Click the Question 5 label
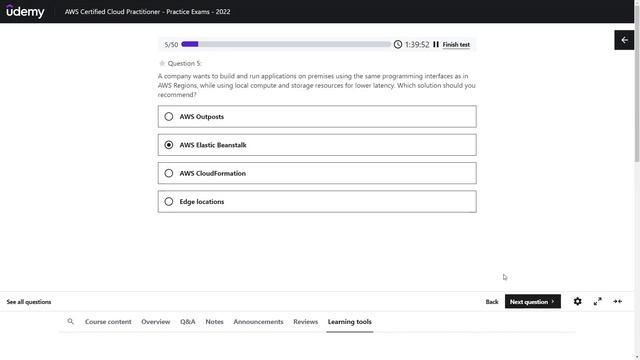 pyautogui.click(x=184, y=63)
